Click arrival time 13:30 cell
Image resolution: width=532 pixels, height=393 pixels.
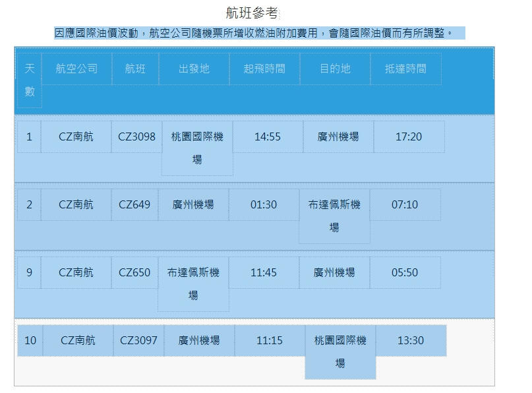411,340
